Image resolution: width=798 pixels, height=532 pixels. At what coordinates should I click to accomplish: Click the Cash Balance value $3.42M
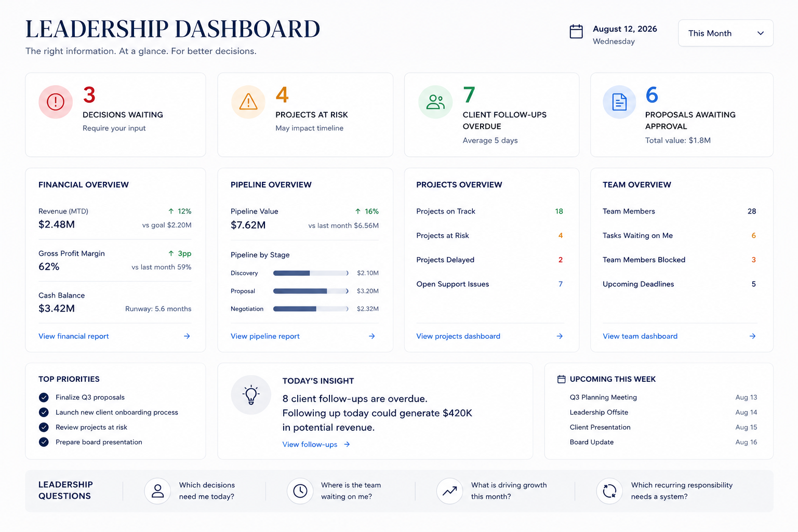(57, 309)
